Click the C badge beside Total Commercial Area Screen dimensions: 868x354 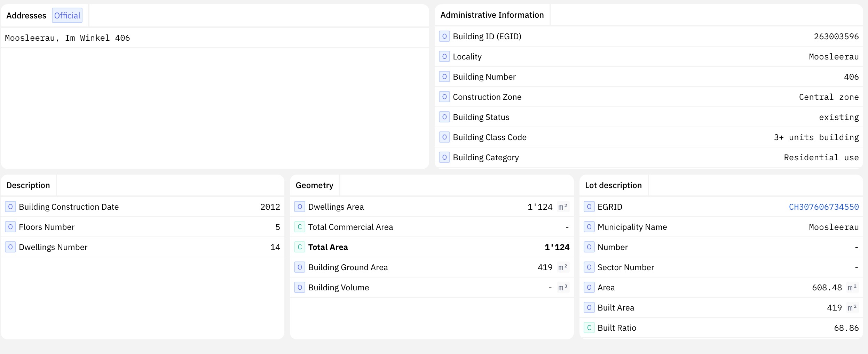click(300, 227)
